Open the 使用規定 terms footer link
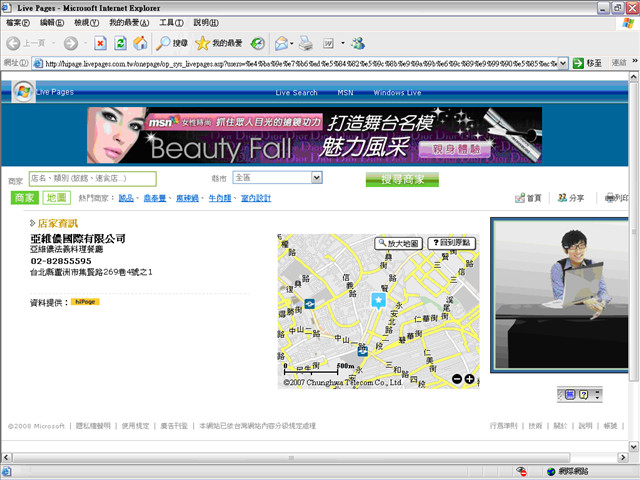640x480 pixels. tap(136, 426)
